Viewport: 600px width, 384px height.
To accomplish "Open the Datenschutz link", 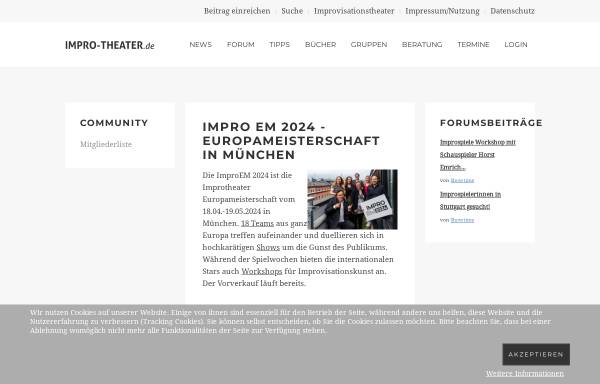I will click(512, 11).
